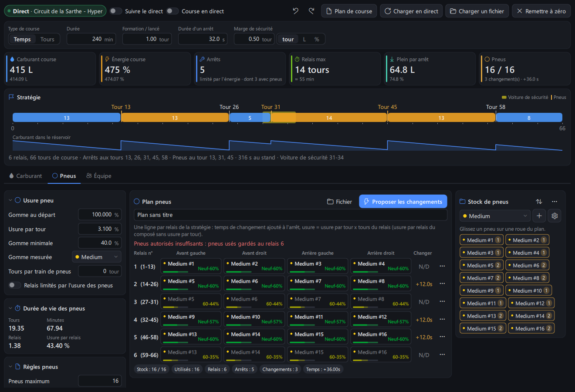Collapse the Durée de vie des pneus section
Image resolution: width=575 pixels, height=392 pixels.
tap(10, 308)
